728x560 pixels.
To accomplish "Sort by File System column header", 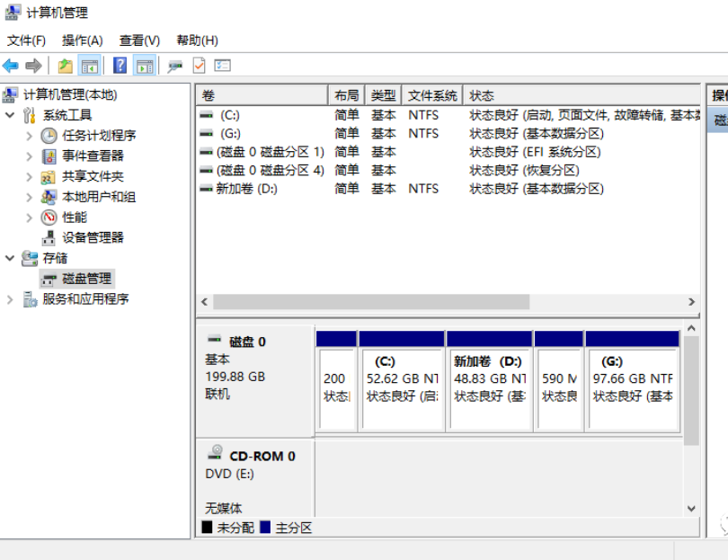I will (432, 95).
